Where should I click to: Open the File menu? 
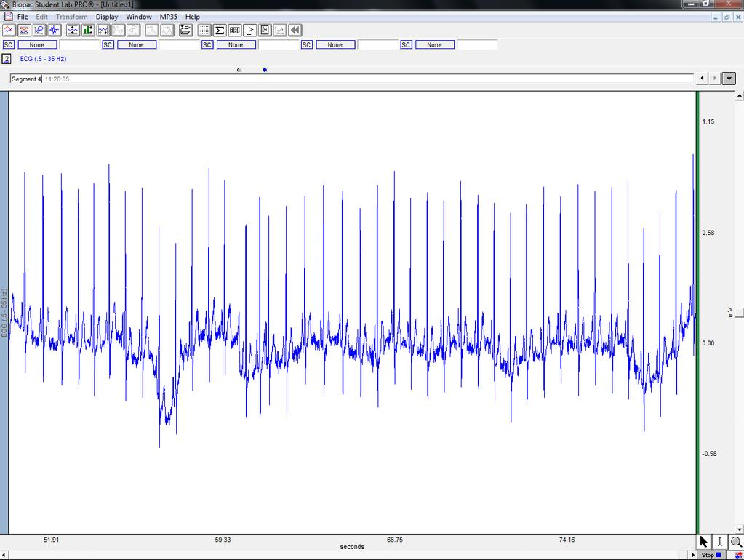point(23,17)
